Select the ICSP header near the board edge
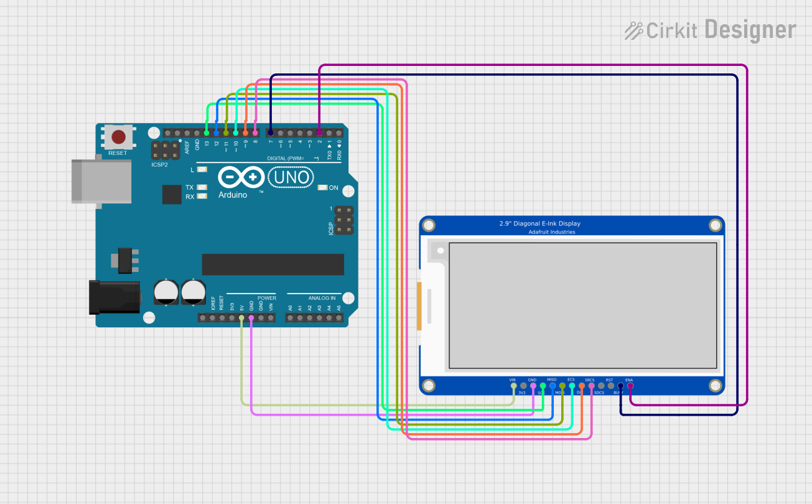The image size is (812, 504). pos(343,221)
